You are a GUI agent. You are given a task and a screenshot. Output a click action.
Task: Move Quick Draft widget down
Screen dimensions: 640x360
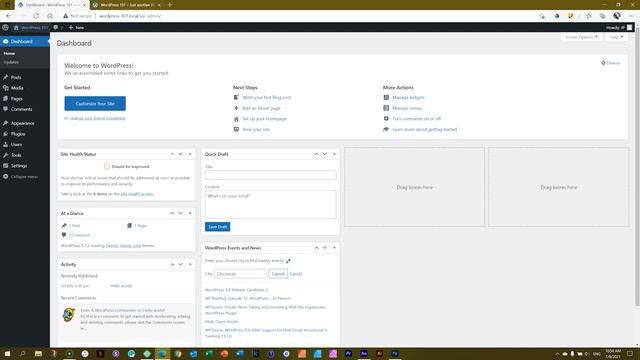click(x=324, y=154)
